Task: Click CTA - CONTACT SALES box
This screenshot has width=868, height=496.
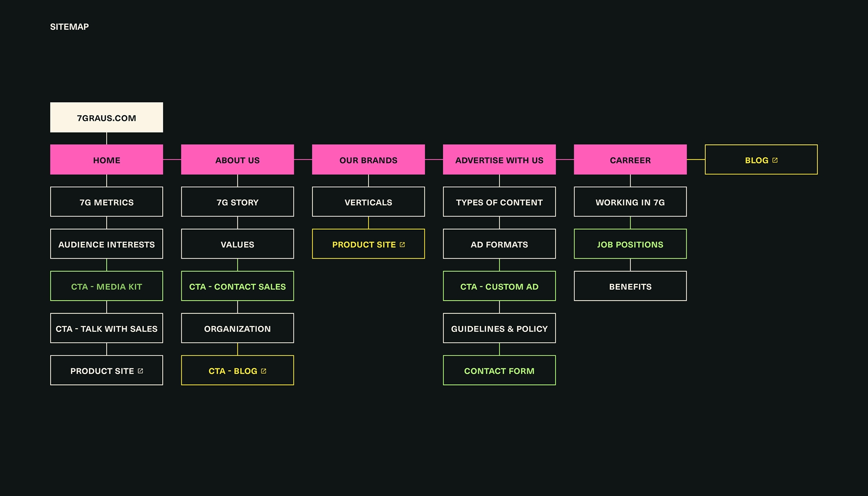Action: point(237,286)
